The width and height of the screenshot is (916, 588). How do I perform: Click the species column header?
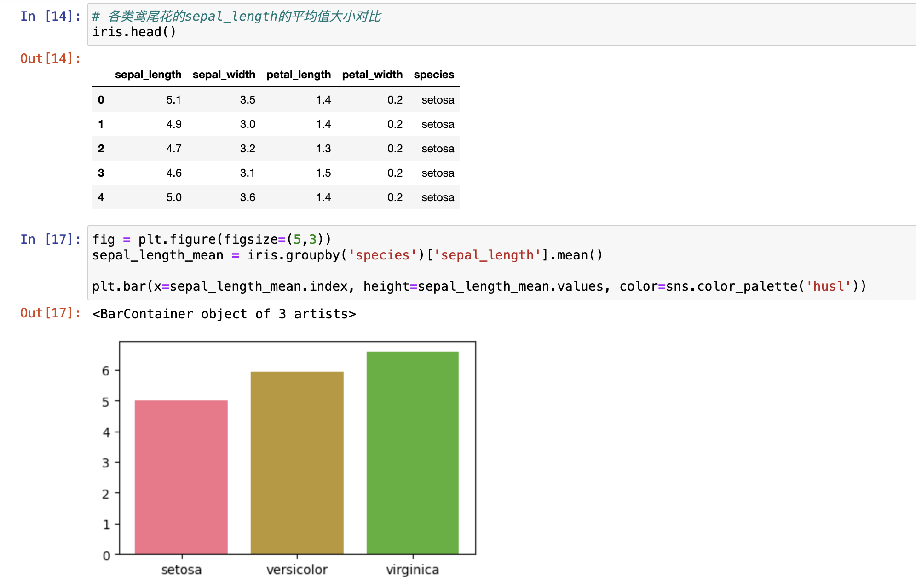[434, 75]
